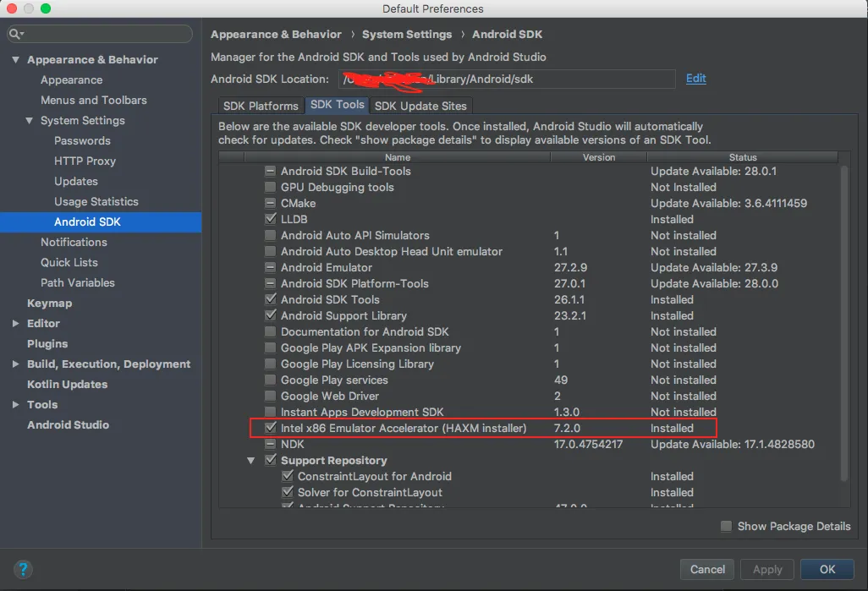
Task: Uncheck ConstraintLayout for Android checkbox
Action: tap(288, 476)
